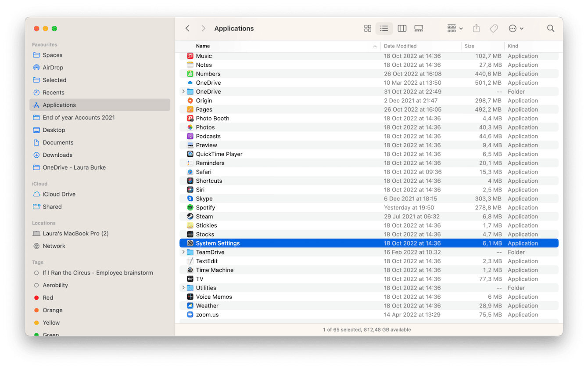Screen dimensions: 588x369
Task: Open the More options menu
Action: point(516,28)
